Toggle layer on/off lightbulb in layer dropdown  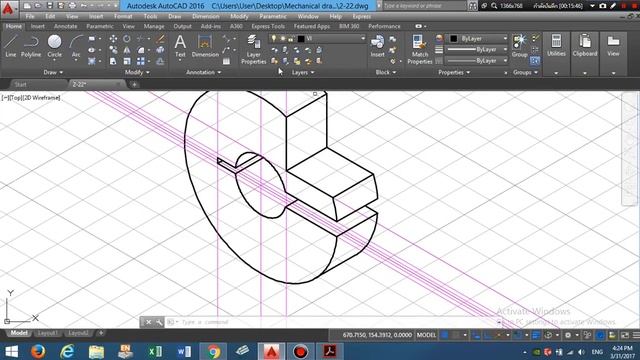(x=274, y=38)
